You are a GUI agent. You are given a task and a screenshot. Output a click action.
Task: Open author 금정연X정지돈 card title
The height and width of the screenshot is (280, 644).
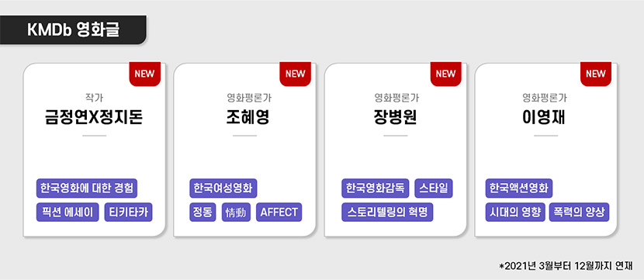(x=94, y=118)
